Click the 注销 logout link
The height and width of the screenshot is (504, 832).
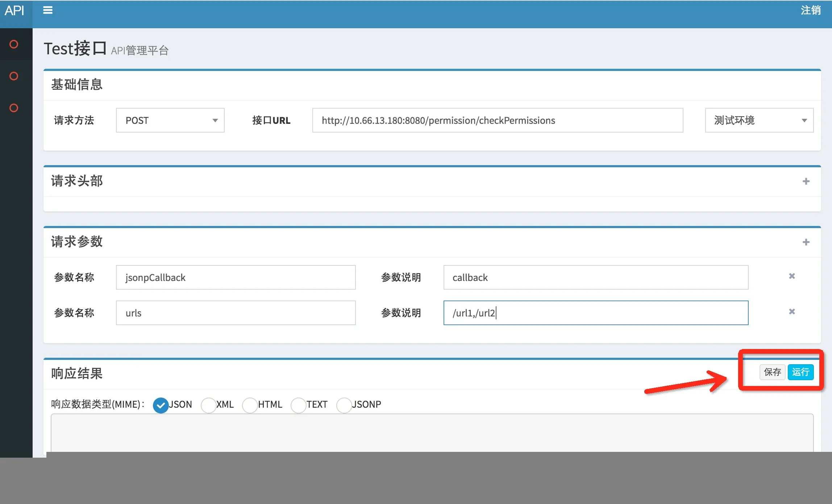(x=811, y=10)
